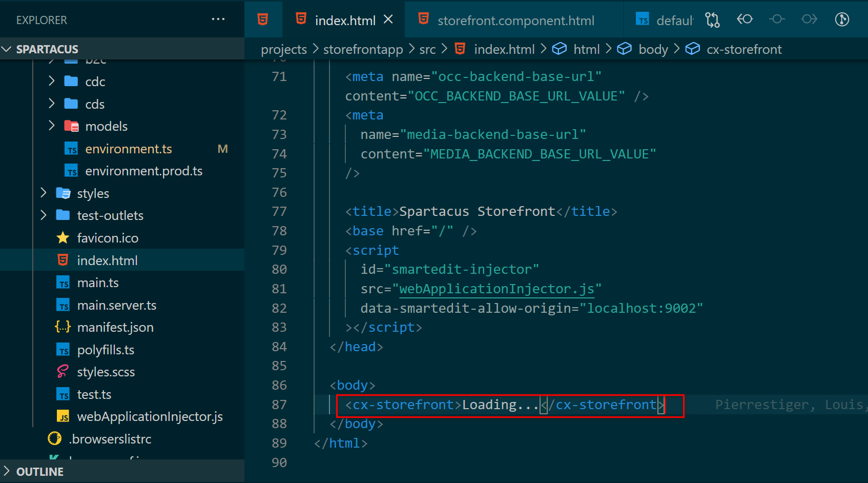This screenshot has width=868, height=483.
Task: Click the cds folder icon
Action: 71,104
